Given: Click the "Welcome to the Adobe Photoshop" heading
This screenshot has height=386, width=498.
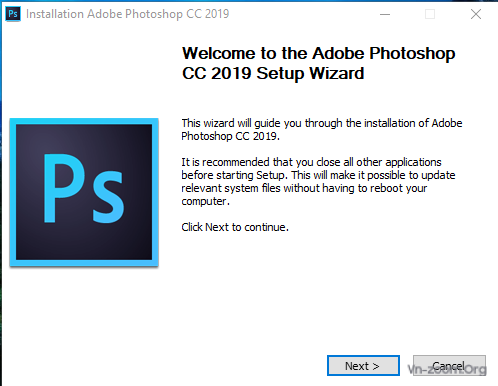Looking at the screenshot, I should pos(318,53).
